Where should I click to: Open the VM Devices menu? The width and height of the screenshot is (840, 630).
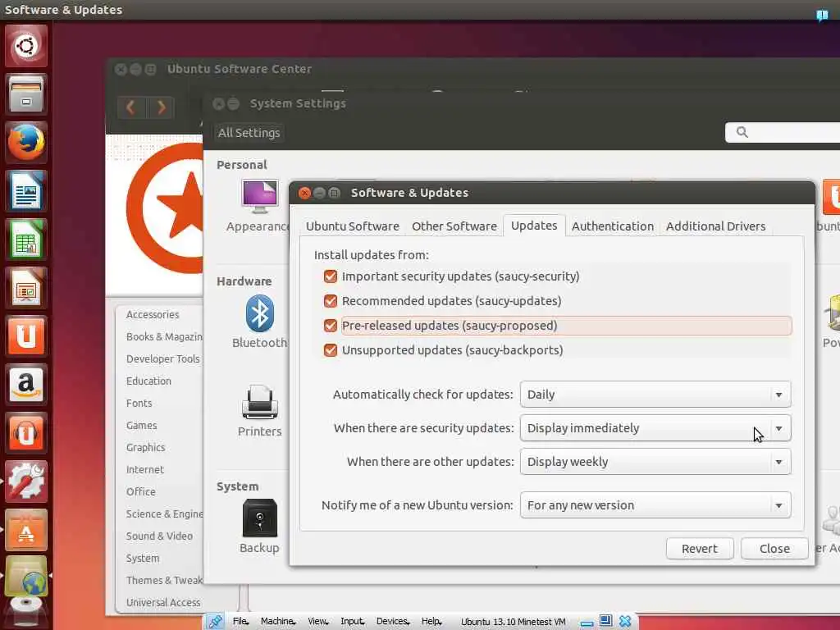point(393,622)
